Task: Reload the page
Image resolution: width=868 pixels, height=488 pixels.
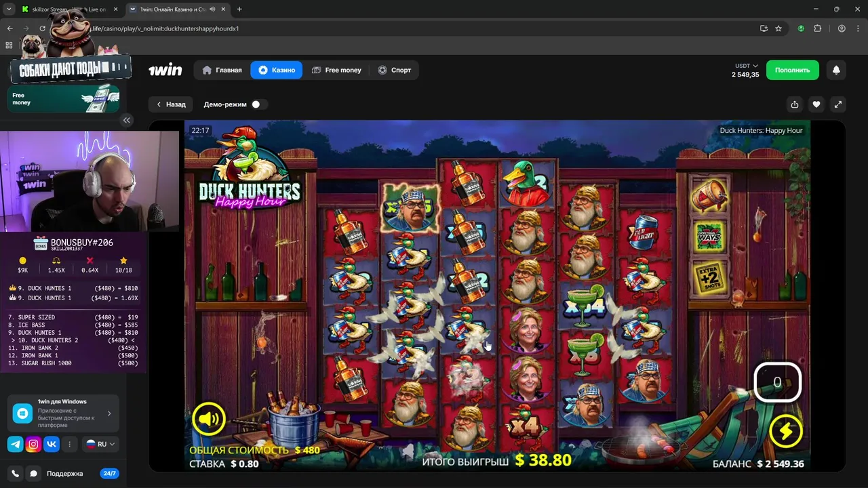Action: pos(42,28)
